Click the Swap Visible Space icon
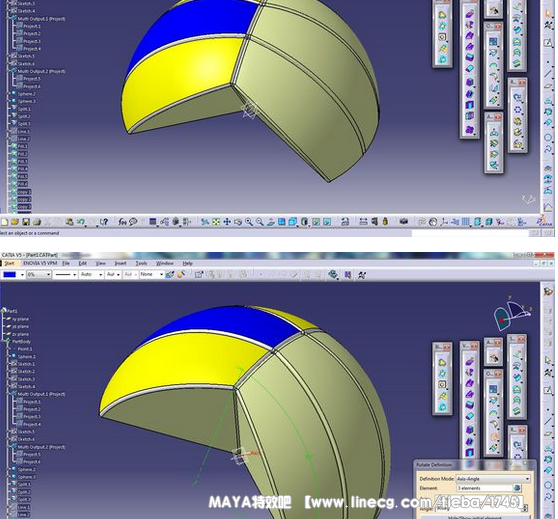The width and height of the screenshot is (558, 519). coord(327,222)
